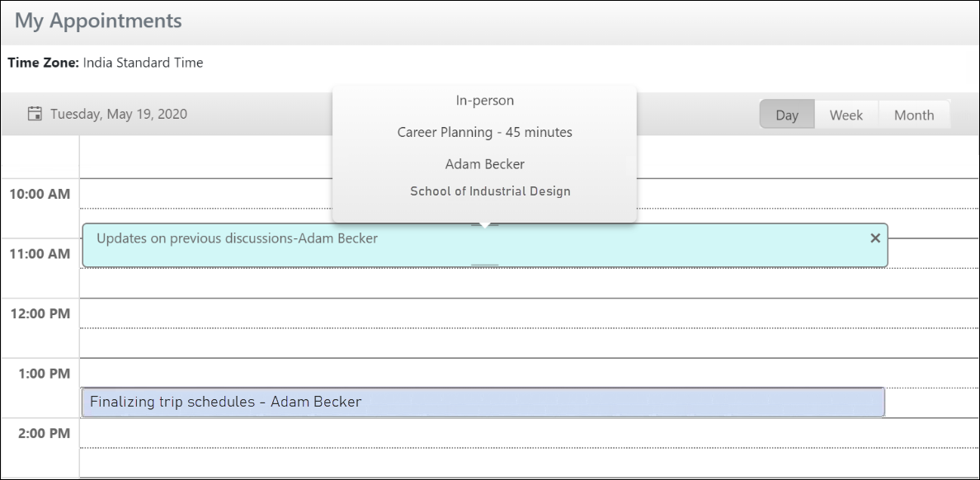Screen dimensions: 980x480
Task: Click the 11:00 AM time label
Action: coord(40,254)
